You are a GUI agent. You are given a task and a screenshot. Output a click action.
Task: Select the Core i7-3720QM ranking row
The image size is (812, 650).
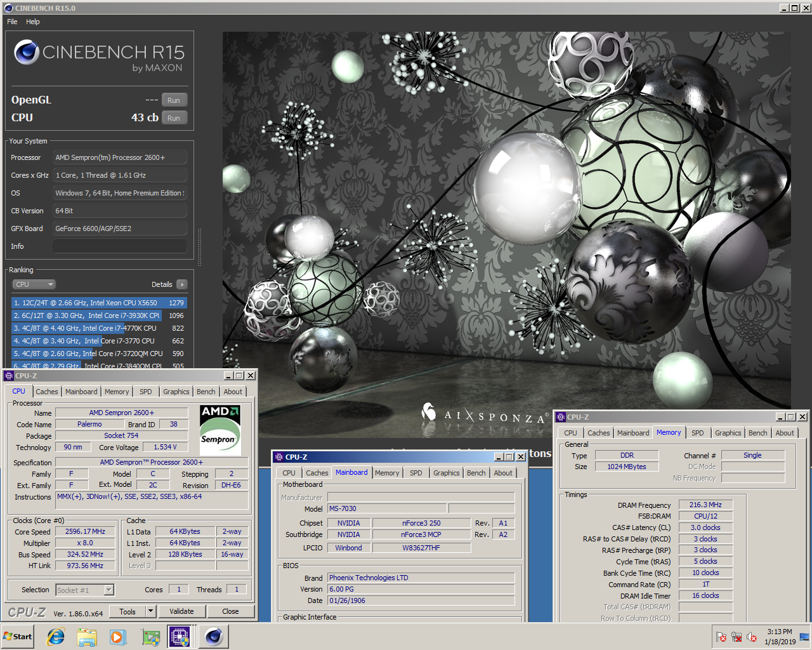pyautogui.click(x=99, y=354)
